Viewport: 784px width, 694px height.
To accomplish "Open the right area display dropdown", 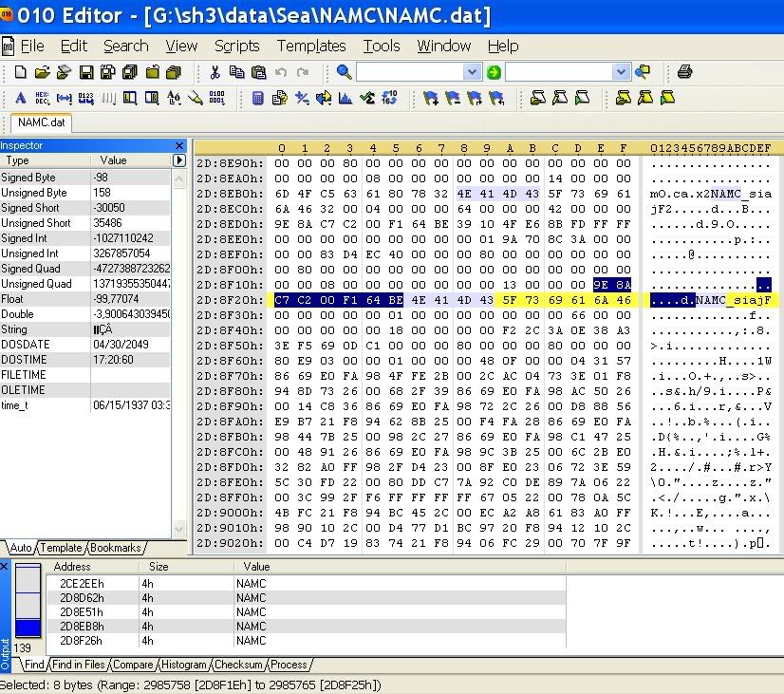I will click(152, 98).
